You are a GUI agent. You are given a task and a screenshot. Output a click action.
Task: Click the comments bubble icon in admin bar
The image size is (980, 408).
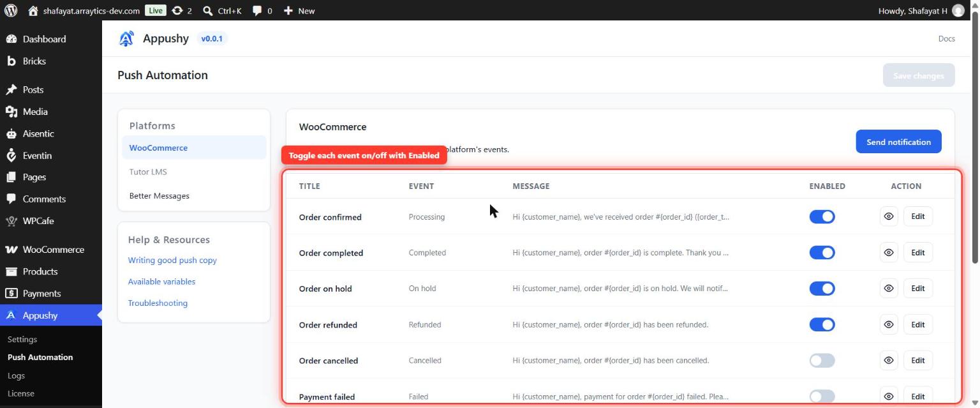257,10
